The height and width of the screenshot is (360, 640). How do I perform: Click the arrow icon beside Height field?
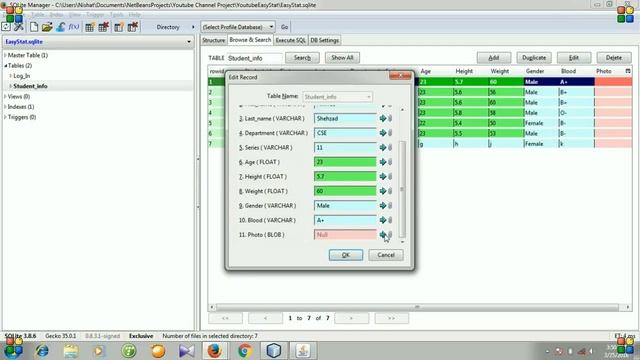tap(383, 176)
